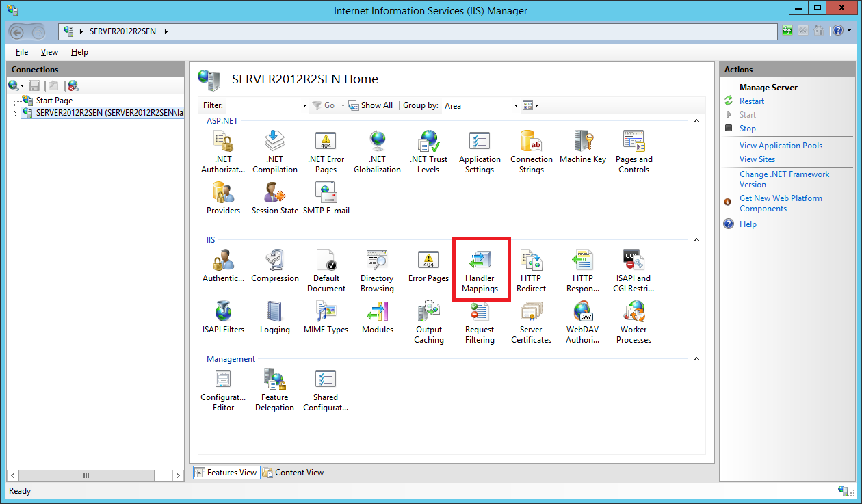Open Providers feature

(x=223, y=198)
